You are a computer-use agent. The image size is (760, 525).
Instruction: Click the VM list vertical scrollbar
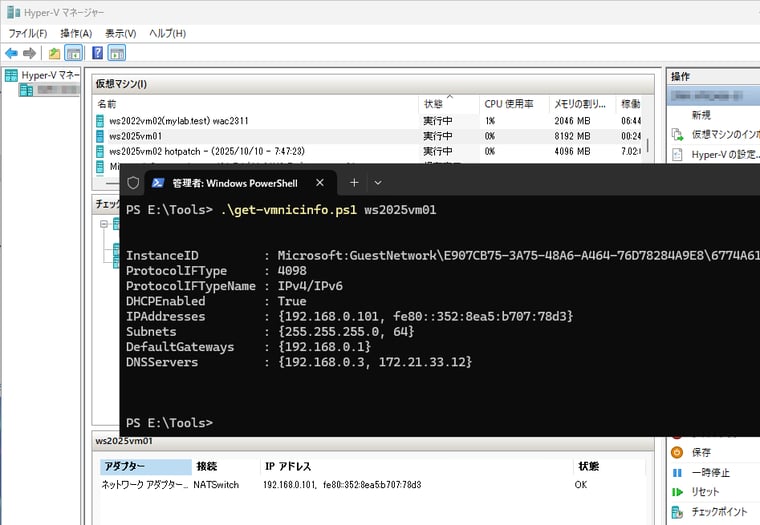coord(648,144)
